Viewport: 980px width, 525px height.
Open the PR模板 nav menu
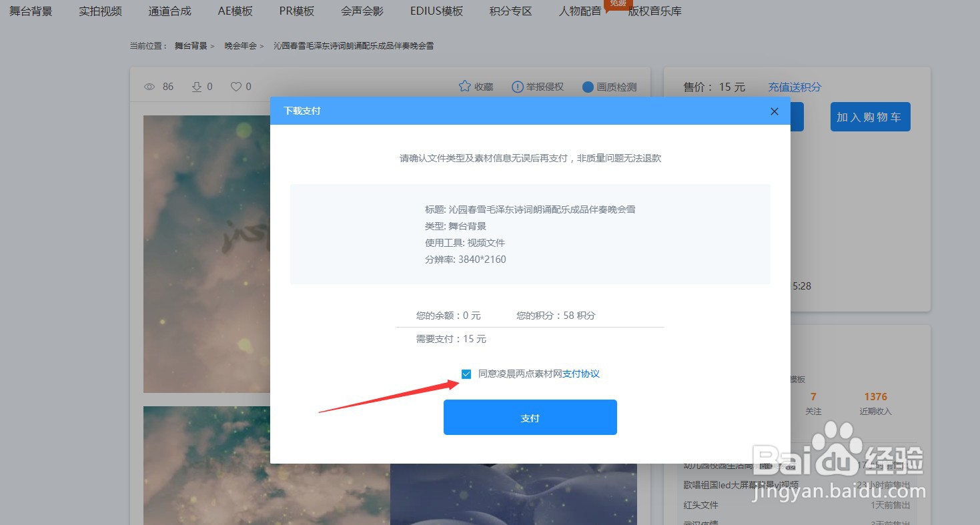tap(296, 11)
